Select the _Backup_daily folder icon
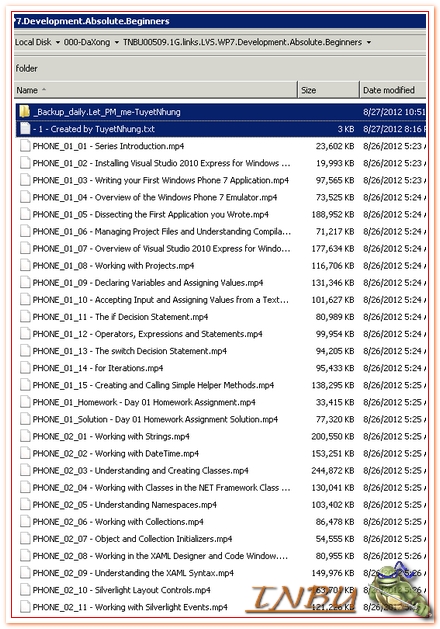This screenshot has width=440, height=629. [25, 112]
